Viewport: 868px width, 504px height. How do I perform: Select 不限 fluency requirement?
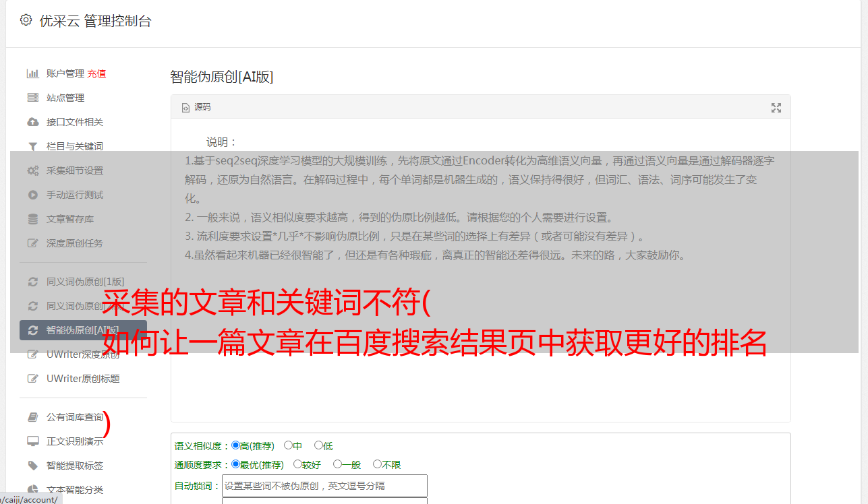pyautogui.click(x=377, y=464)
